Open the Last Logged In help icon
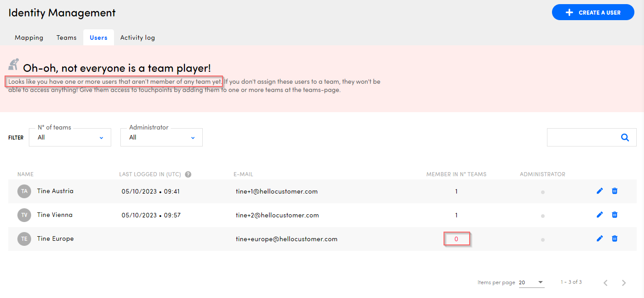The height and width of the screenshot is (298, 644). [188, 174]
